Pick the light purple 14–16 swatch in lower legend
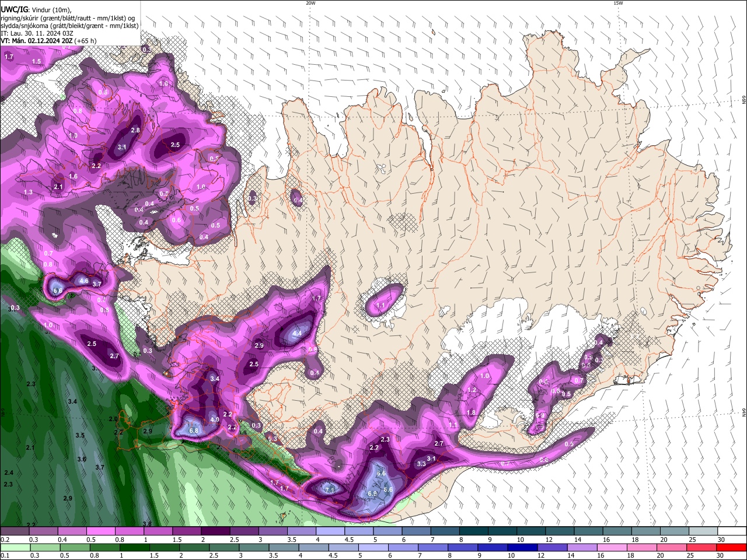This screenshot has width=747, height=560. [582, 547]
